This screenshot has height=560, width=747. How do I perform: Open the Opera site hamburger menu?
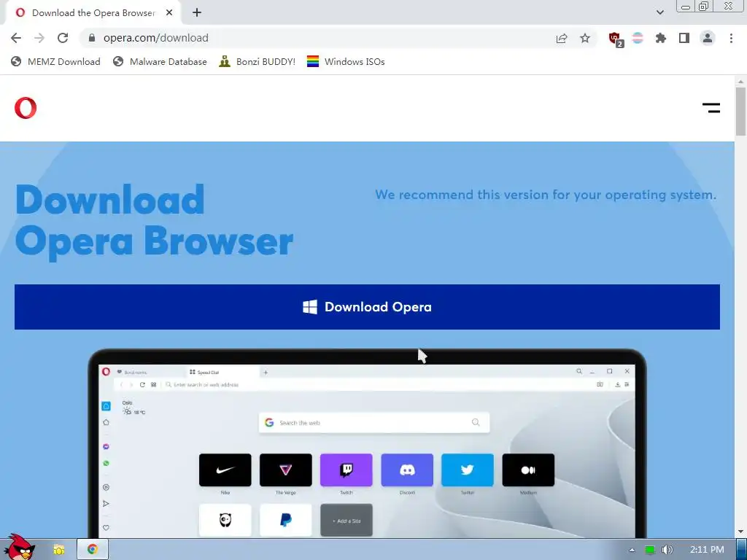[711, 108]
